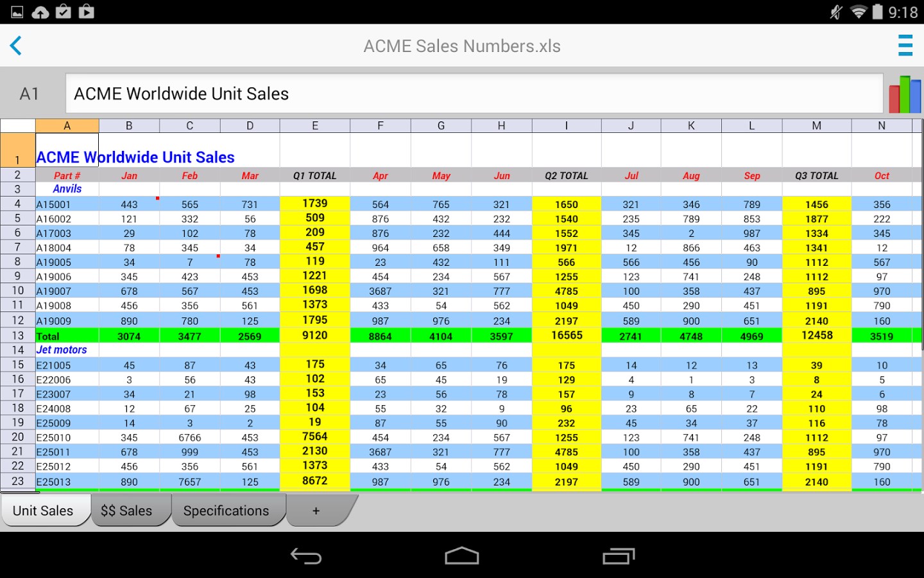Image resolution: width=924 pixels, height=578 pixels.
Task: Tap the app update notification icon
Action: pyautogui.click(x=62, y=11)
